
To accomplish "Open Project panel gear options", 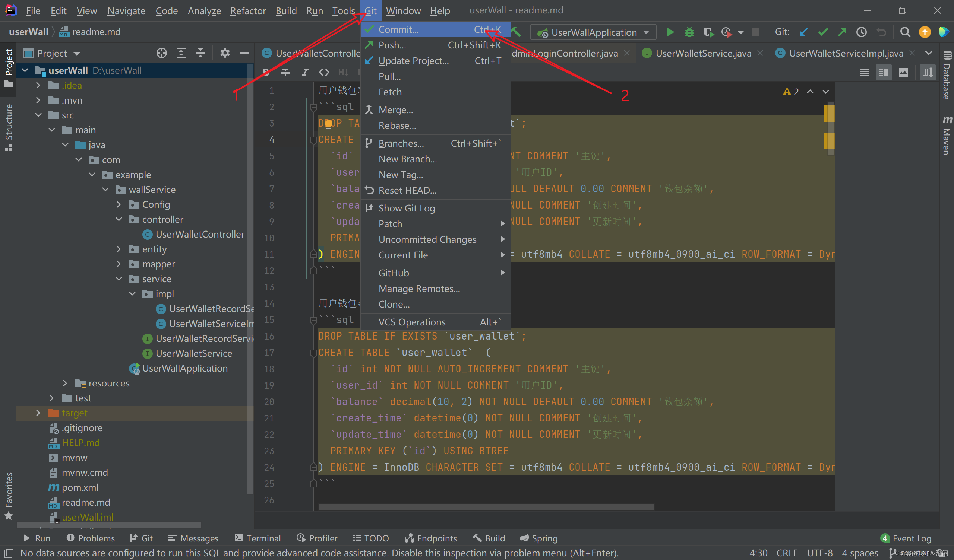I will click(225, 53).
